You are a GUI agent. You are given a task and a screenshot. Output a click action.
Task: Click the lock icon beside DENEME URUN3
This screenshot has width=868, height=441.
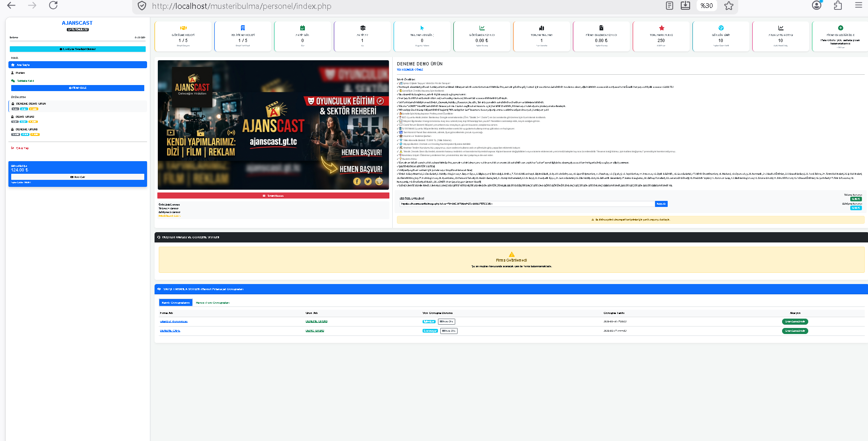[x=13, y=129]
